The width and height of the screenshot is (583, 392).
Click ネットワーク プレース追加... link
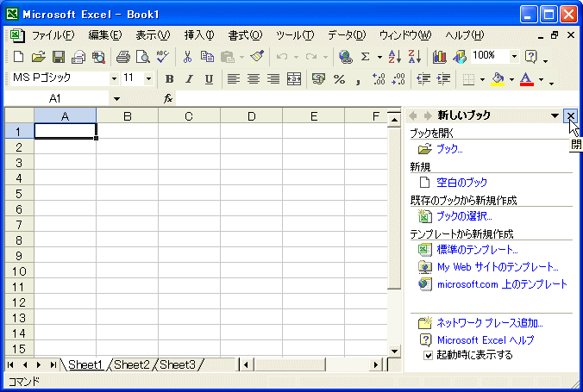[x=490, y=323]
